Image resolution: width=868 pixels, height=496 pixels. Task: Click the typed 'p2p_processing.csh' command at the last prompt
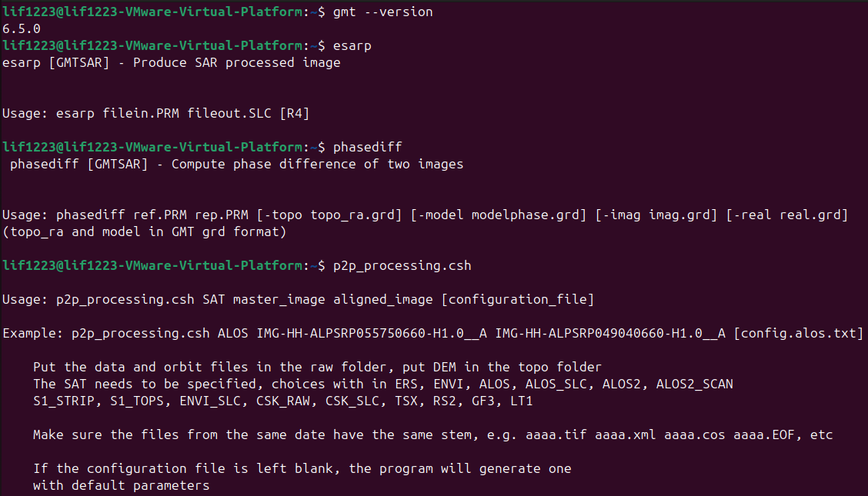click(402, 265)
